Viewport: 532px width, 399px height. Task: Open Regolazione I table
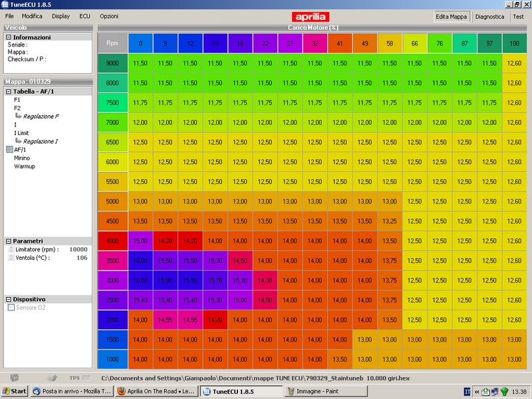41,141
